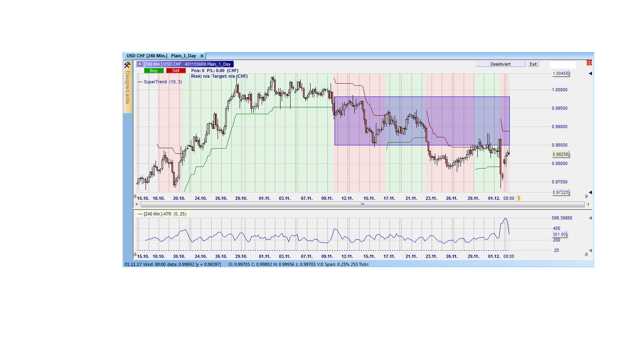
Task: Click the 1.00000 price axis label
Action: click(x=559, y=90)
